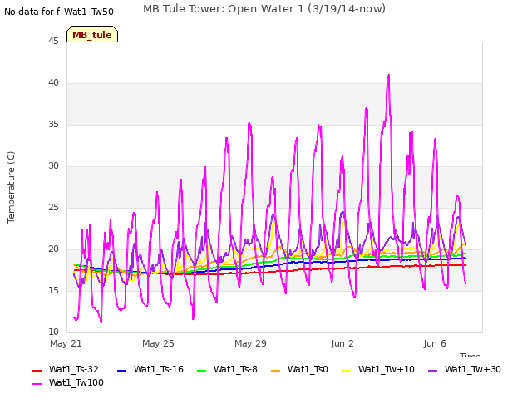Click the Temperature (C) axis label
Image resolution: width=532 pixels, height=399 pixels.
coord(11,187)
